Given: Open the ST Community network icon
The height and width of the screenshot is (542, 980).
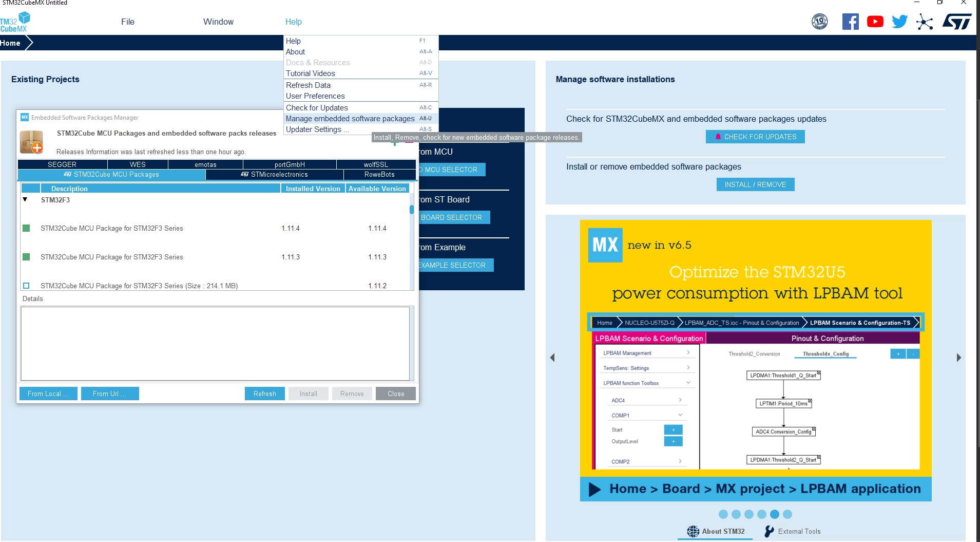Looking at the screenshot, I should coord(925,22).
